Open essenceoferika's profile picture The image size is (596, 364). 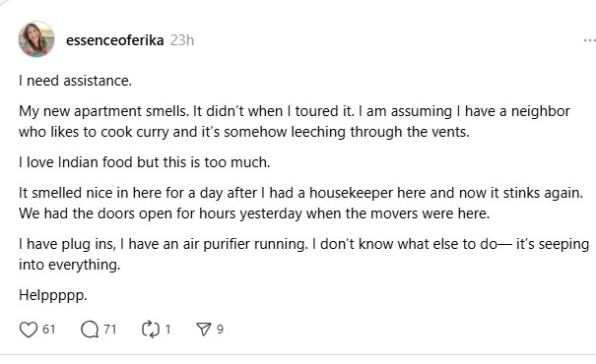pos(36,39)
